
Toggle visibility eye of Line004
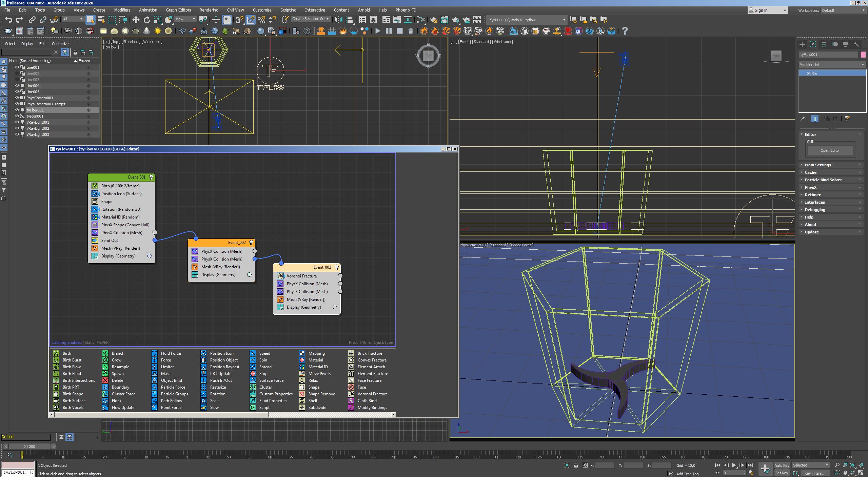tap(17, 86)
